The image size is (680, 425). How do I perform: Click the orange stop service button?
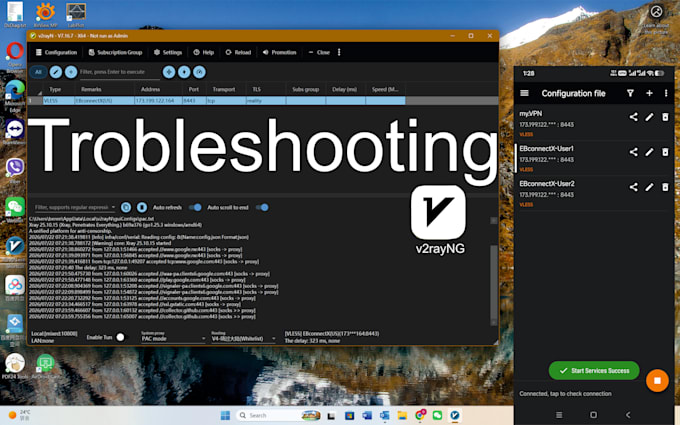(657, 380)
